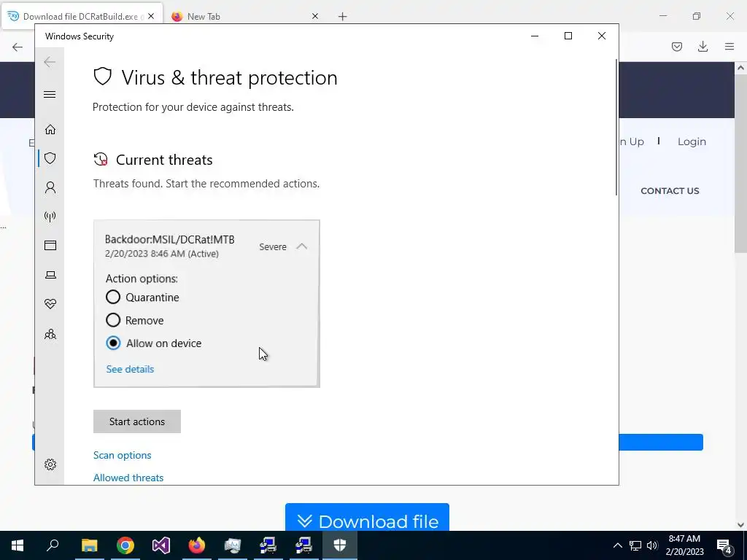747x560 pixels.
Task: Open a new Firefox tab
Action: click(x=343, y=17)
